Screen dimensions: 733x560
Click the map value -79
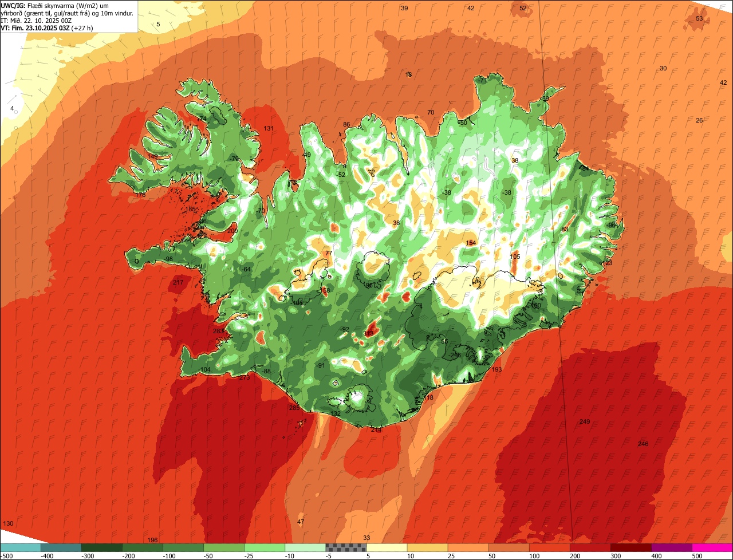[x=234, y=159]
